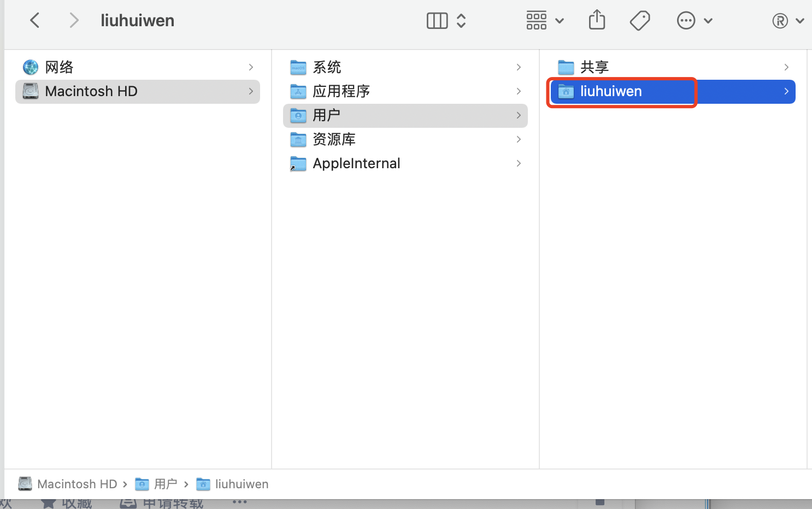This screenshot has width=812, height=509.
Task: Click the Macintosh HD drive icon
Action: coord(31,91)
